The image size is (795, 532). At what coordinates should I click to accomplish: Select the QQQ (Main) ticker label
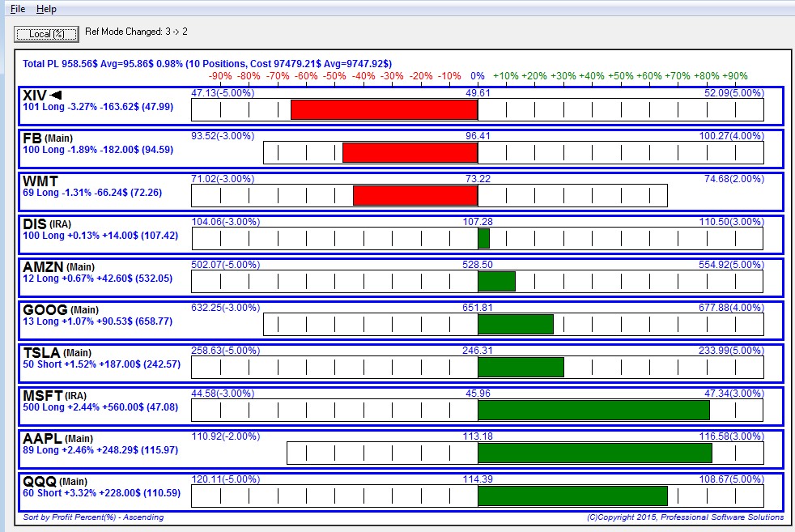(55, 481)
